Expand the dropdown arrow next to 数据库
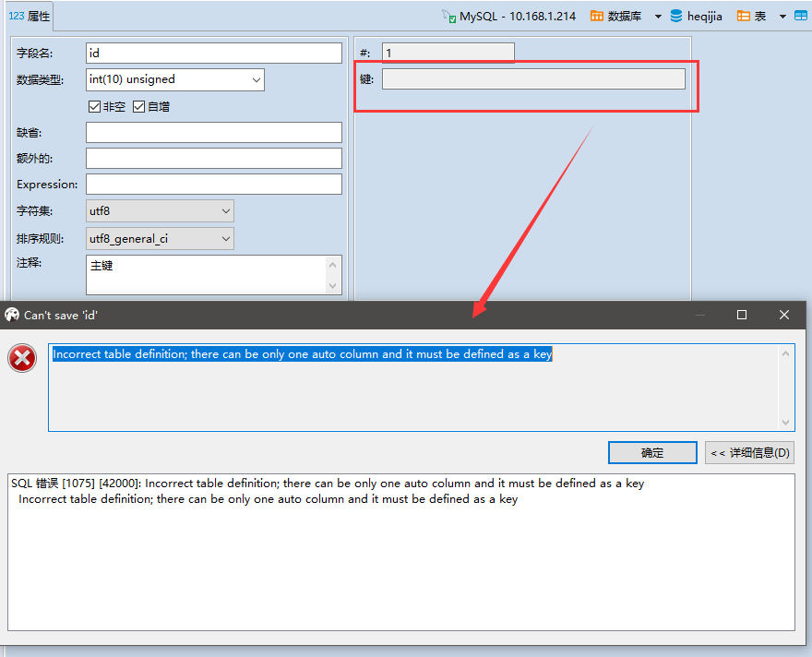Viewport: 812px width, 657px height. tap(657, 16)
